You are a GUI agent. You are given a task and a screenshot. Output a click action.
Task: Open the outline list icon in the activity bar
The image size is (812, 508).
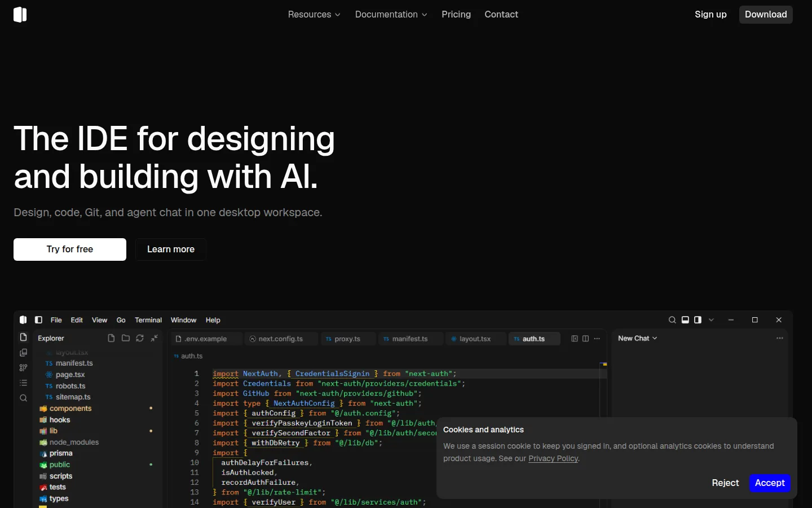pos(24,383)
